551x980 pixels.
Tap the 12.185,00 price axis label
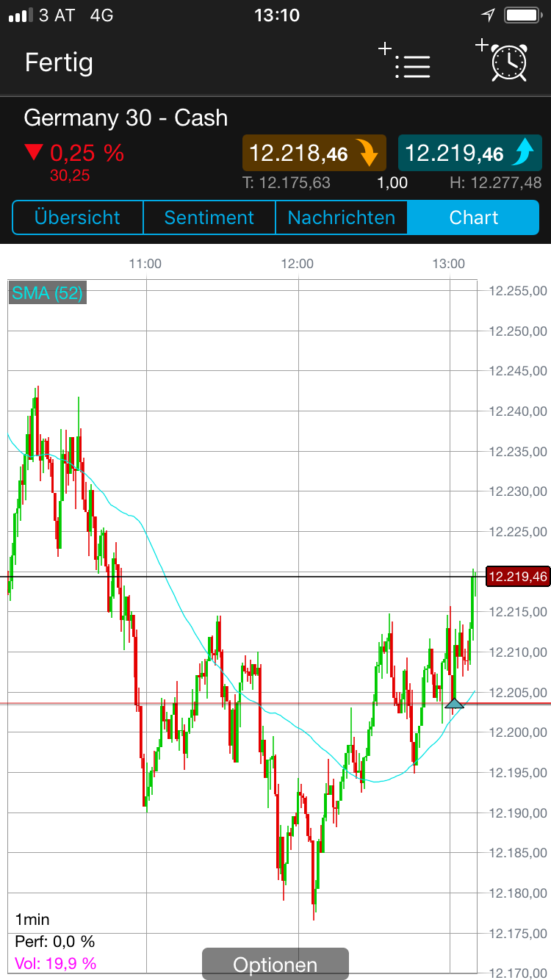pyautogui.click(x=518, y=853)
